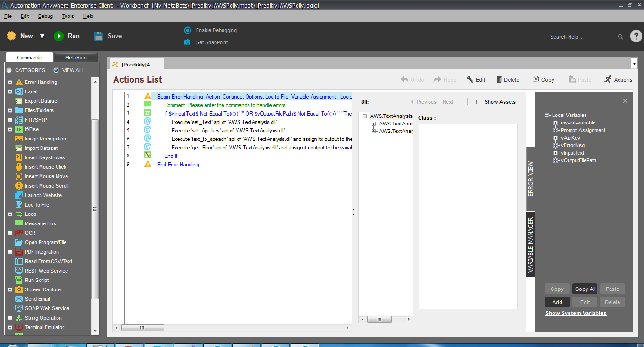
Task: Expand the vApiKey variable node
Action: (x=556, y=138)
